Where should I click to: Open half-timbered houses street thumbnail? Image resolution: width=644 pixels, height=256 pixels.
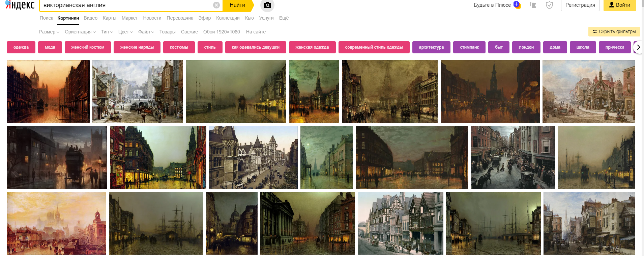click(401, 223)
